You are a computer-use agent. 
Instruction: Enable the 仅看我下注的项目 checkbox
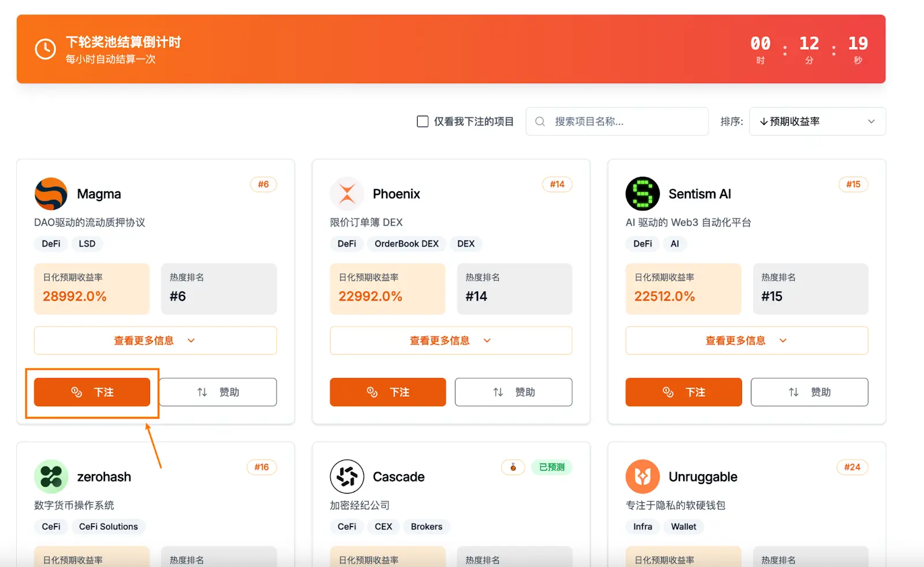point(423,121)
